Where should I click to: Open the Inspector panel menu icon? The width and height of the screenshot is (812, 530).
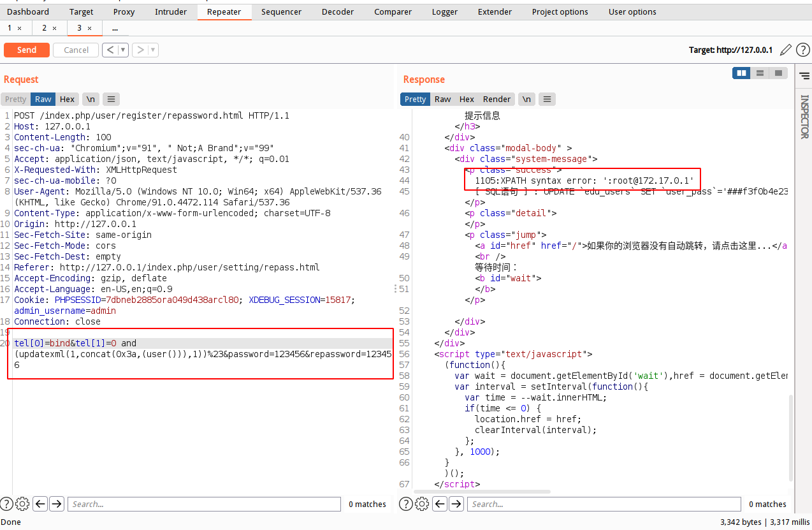click(x=804, y=76)
